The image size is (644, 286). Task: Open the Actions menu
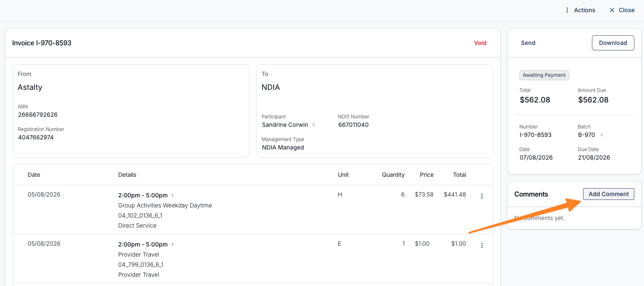580,10
